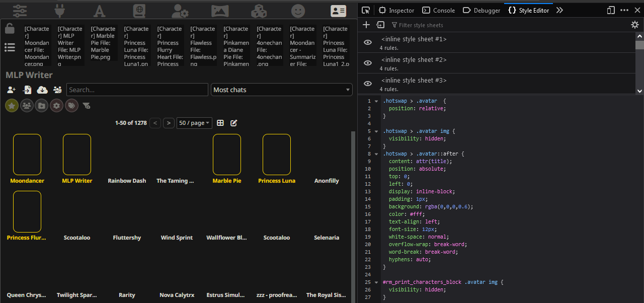
Task: Open Persona Management smiley face icon
Action: (x=298, y=11)
